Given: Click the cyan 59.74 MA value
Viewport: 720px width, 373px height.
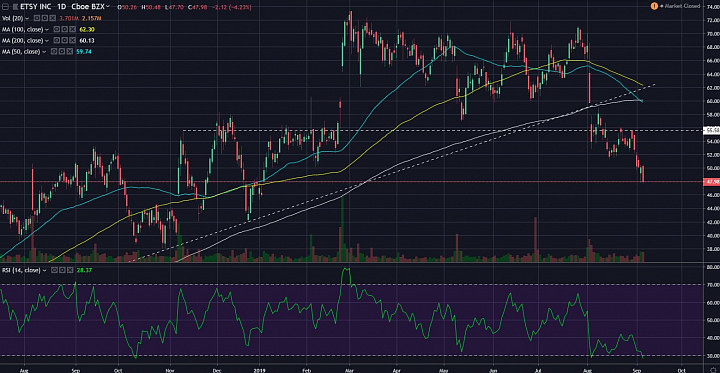Looking at the screenshot, I should pyautogui.click(x=84, y=51).
